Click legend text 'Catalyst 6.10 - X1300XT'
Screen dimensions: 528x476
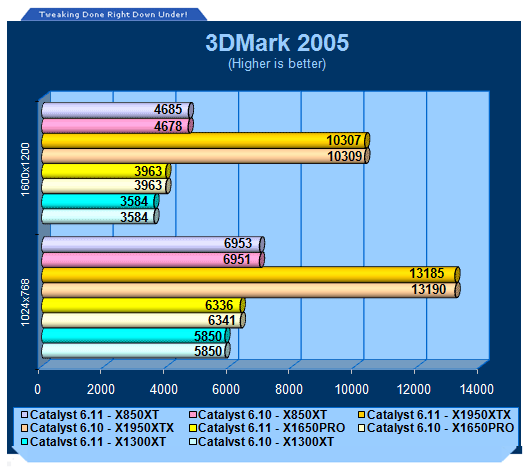point(266,442)
